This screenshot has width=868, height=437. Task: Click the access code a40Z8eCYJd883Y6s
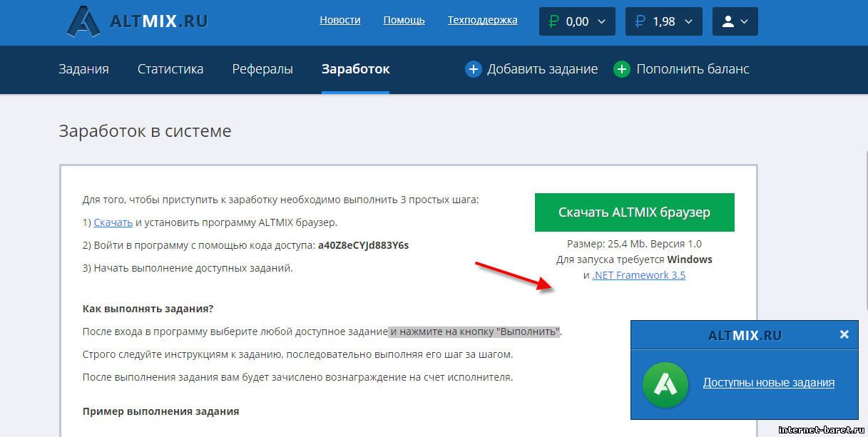pyautogui.click(x=364, y=245)
